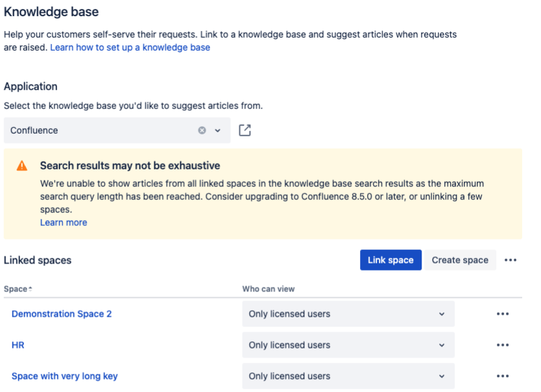
Task: Click the Linked spaces heading
Action: [38, 260]
